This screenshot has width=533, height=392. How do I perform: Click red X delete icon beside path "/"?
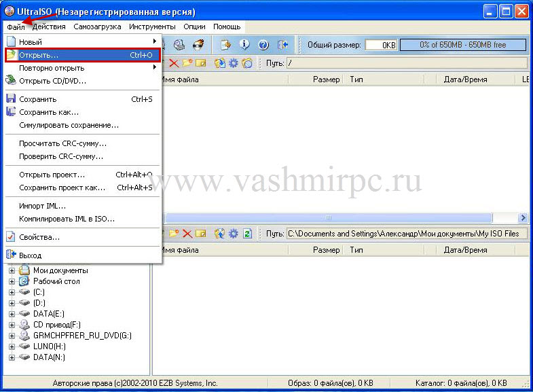pos(174,63)
